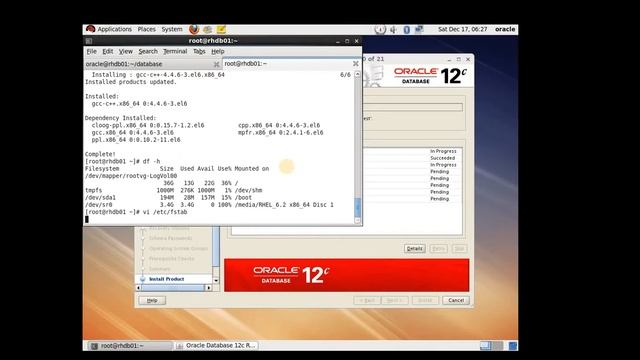Open the terminal File menu

(x=91, y=51)
